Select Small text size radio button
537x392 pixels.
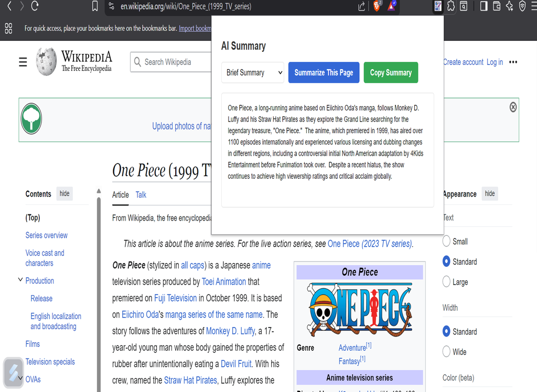446,241
